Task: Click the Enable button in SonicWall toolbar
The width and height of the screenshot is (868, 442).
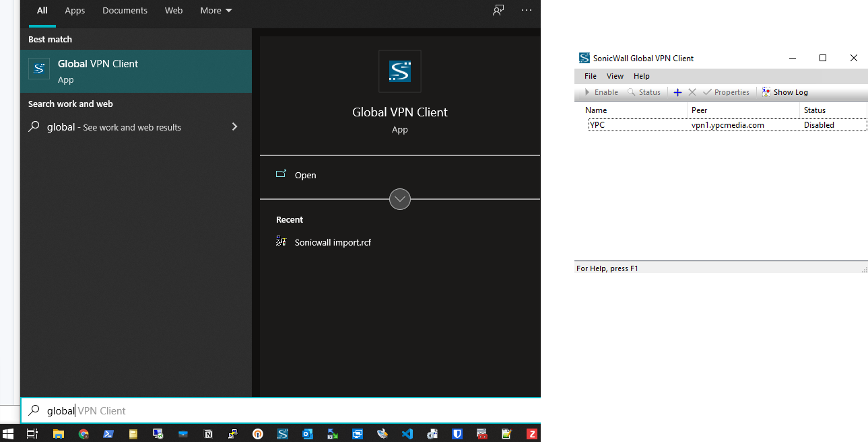Action: pyautogui.click(x=601, y=92)
